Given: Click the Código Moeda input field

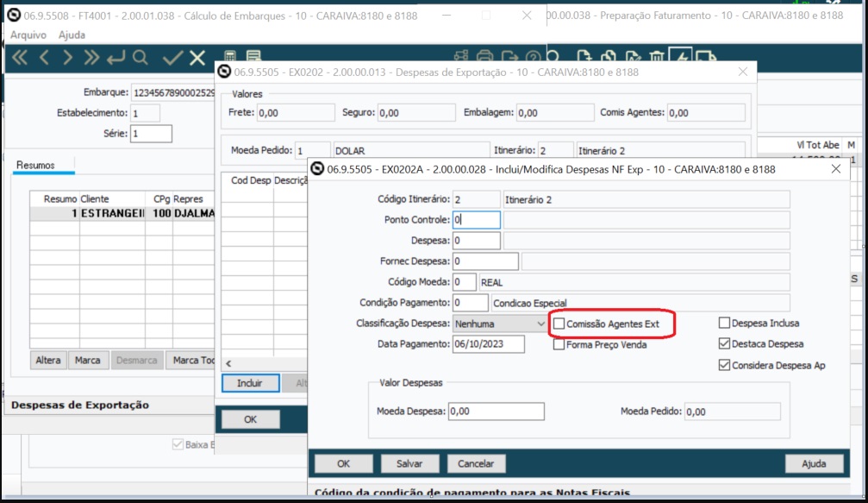Looking at the screenshot, I should 464,282.
